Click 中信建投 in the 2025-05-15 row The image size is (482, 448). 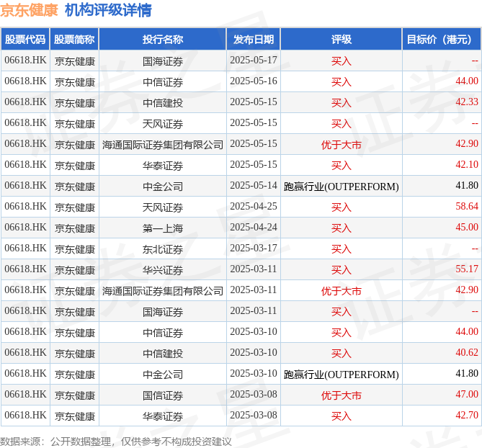click(x=163, y=103)
